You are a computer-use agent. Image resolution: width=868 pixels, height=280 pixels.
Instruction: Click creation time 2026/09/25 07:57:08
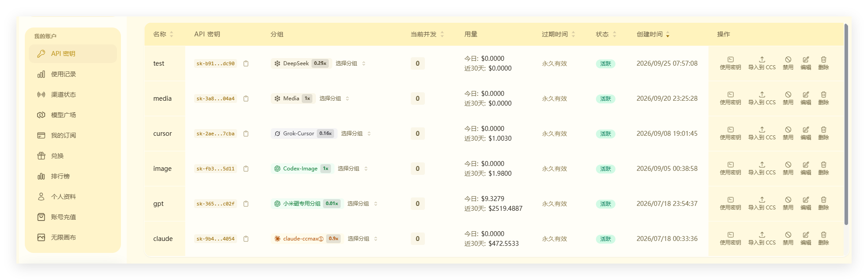pyautogui.click(x=667, y=63)
